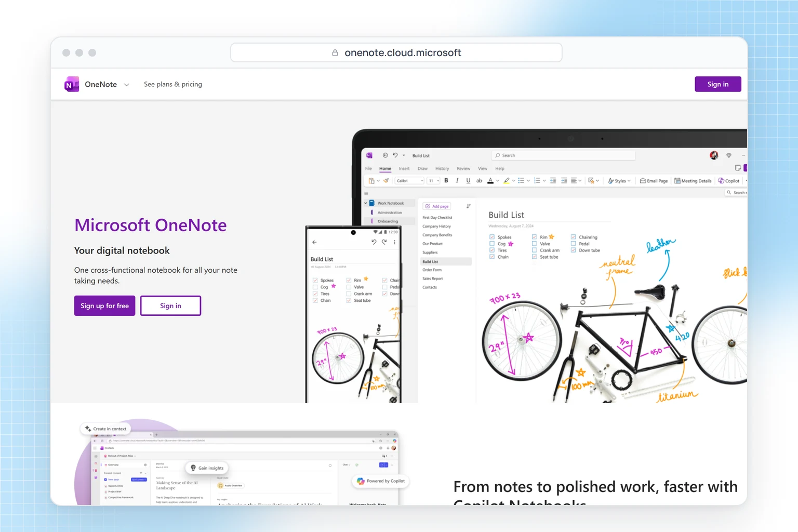Click the yellow highlighter color swatch

[x=507, y=181]
